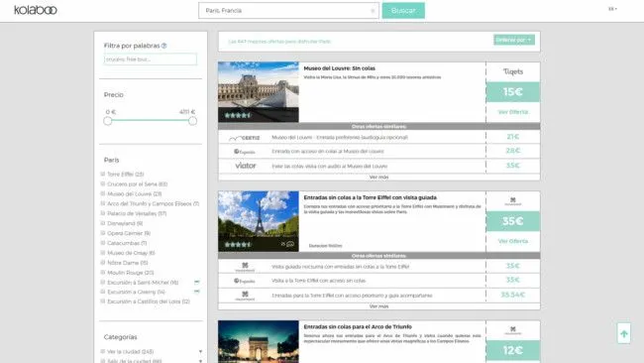
Task: Click the Expedia logo in Louvre offers
Action: coord(245,152)
